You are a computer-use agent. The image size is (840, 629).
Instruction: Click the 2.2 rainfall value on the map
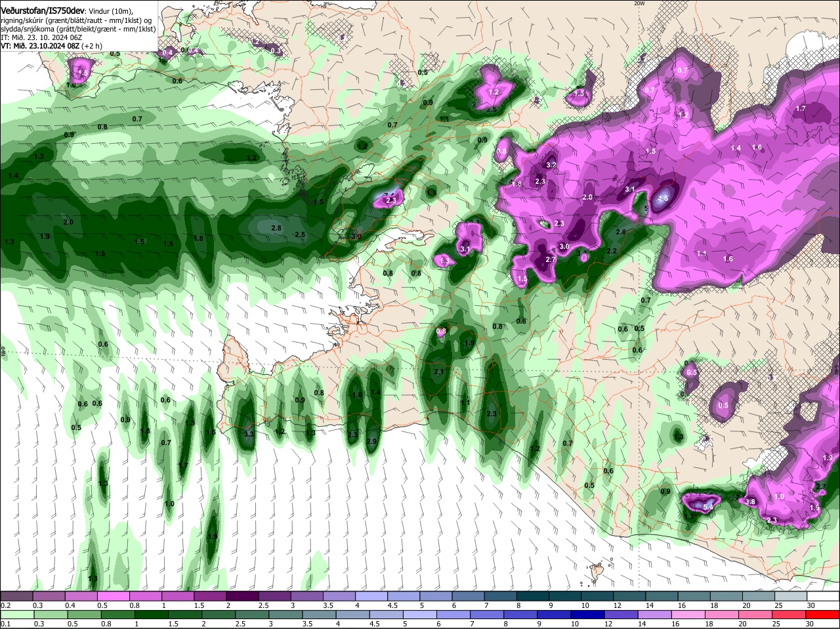(612, 251)
